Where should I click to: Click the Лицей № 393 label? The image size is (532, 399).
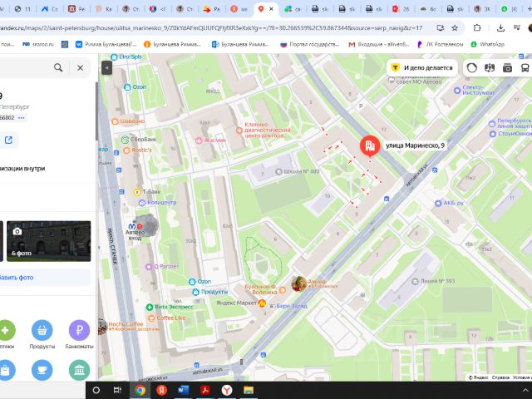tap(438, 281)
